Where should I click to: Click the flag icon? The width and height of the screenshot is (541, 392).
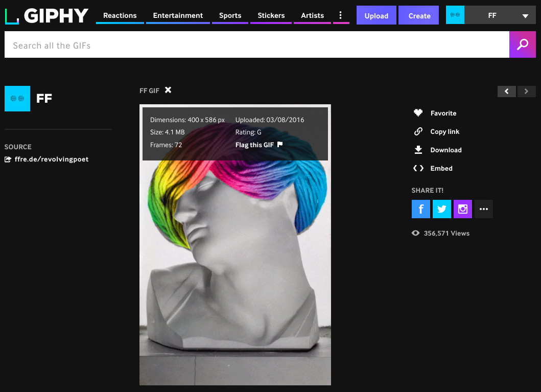tap(280, 144)
